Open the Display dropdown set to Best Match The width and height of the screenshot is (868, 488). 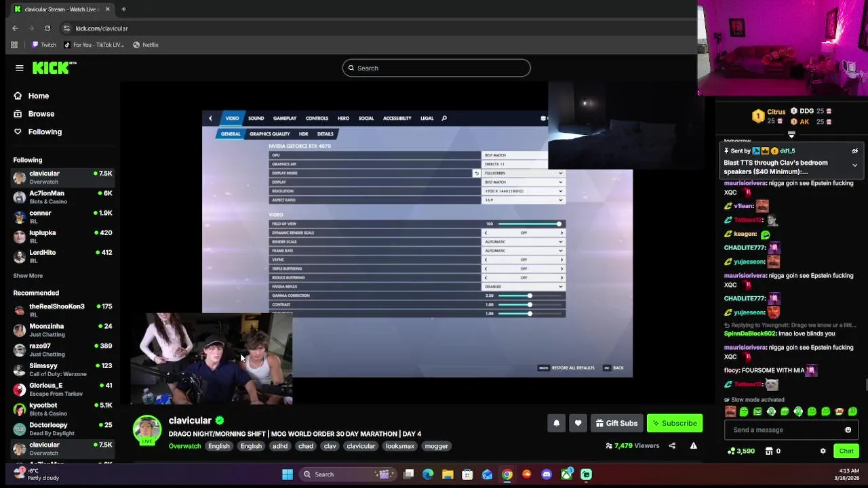[523, 182]
